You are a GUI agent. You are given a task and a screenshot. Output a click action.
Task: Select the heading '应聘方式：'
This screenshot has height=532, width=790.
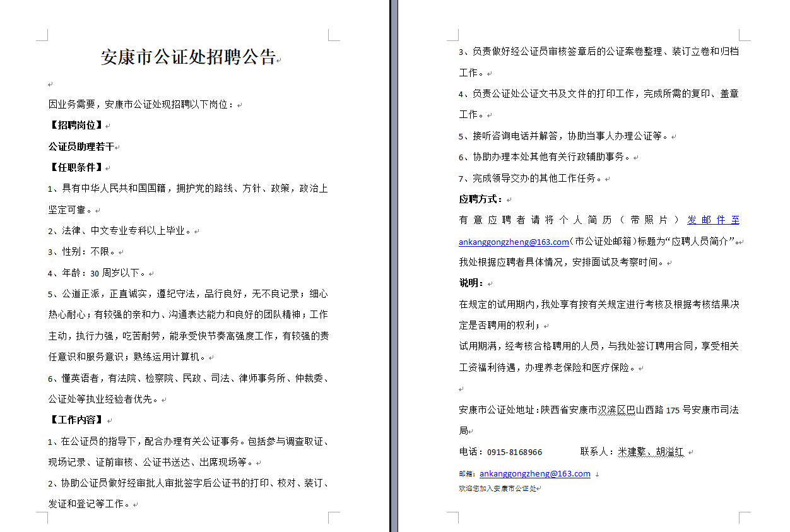pos(481,199)
